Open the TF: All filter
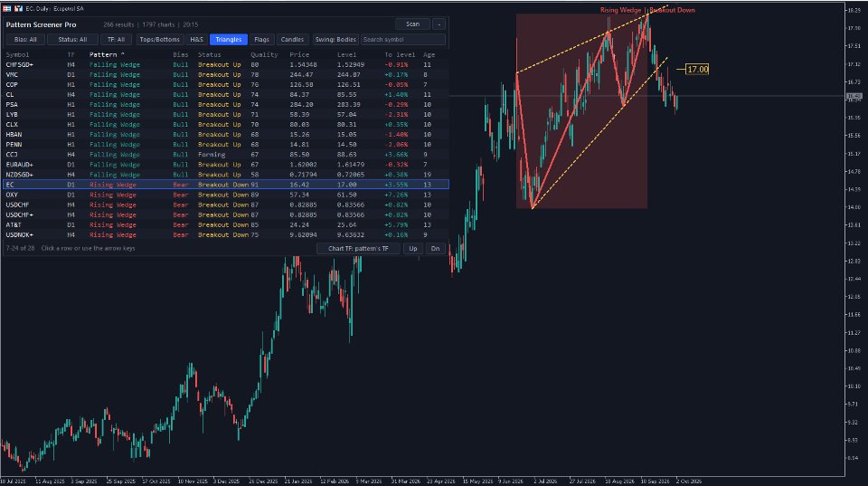 117,39
